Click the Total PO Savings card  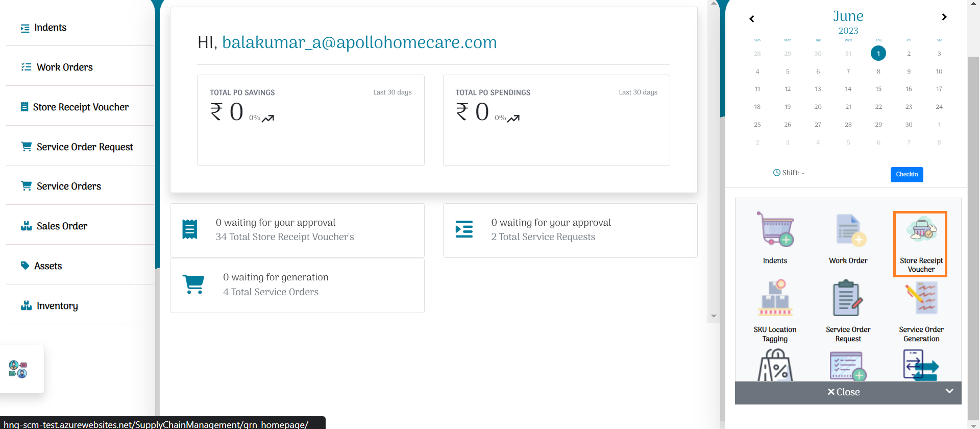(311, 121)
